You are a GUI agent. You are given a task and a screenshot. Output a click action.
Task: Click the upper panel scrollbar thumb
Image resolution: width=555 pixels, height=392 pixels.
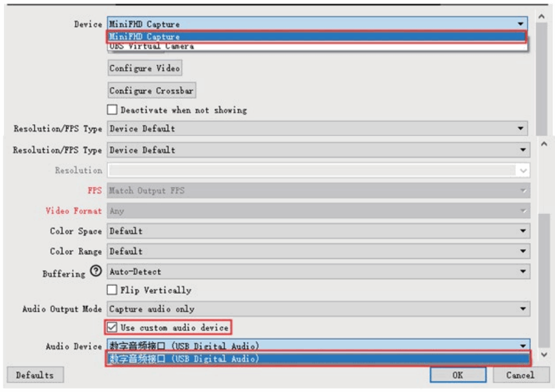542,79
